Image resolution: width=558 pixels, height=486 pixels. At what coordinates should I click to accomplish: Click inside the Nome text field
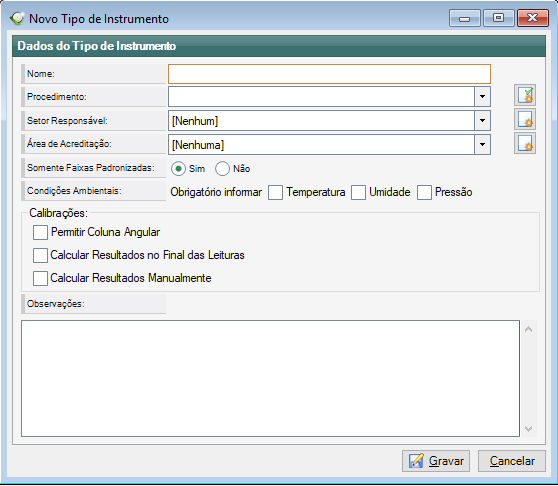point(330,74)
